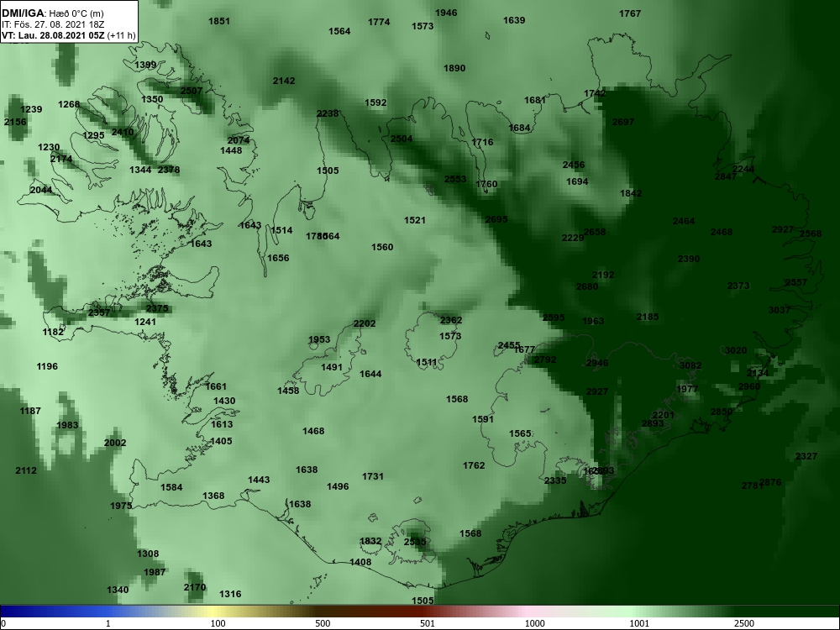Click the freezing level value 2142
Screen dimensions: 840x630
click(x=284, y=81)
